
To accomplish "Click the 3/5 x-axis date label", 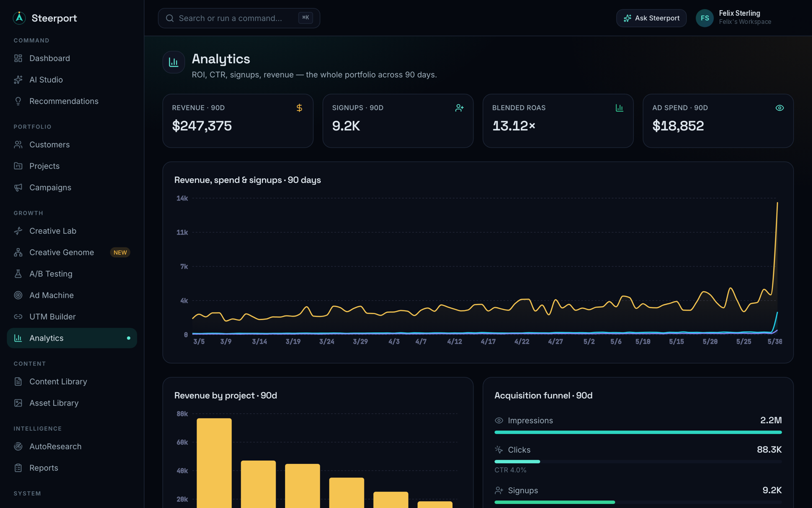I will point(199,342).
